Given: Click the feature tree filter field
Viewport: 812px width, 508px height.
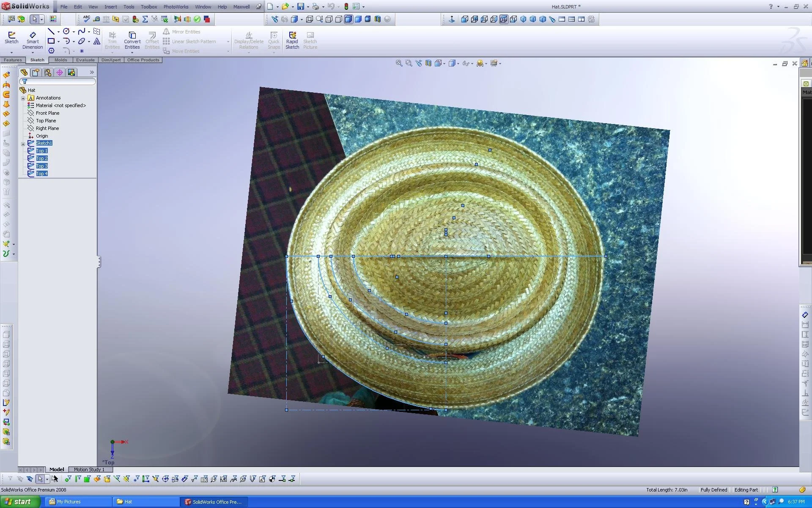Looking at the screenshot, I should click(59, 82).
